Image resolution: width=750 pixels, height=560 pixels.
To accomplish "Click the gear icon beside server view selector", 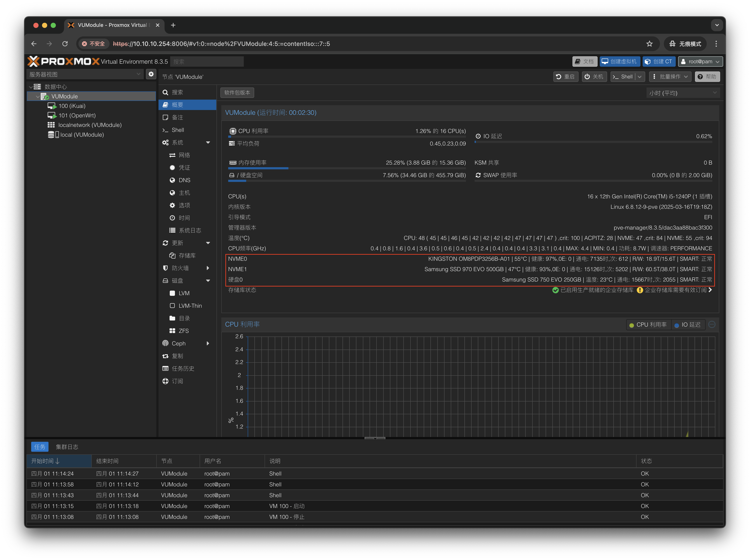I will pos(151,74).
